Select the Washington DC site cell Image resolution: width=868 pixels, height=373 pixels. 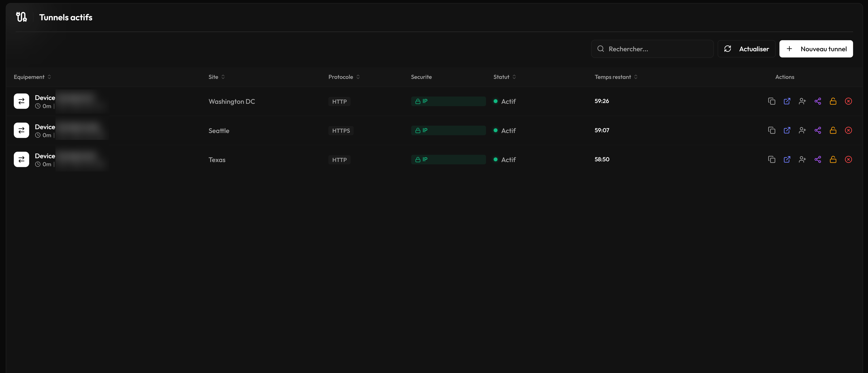[232, 102]
